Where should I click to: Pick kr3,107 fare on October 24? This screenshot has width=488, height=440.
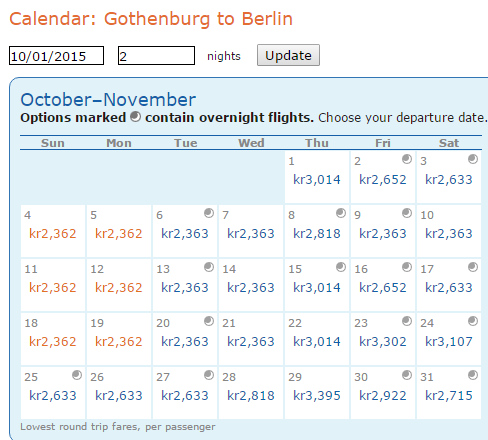[449, 342]
